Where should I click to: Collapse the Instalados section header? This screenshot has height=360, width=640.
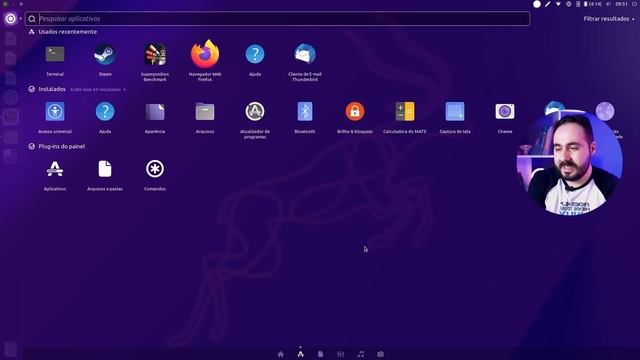(x=47, y=89)
